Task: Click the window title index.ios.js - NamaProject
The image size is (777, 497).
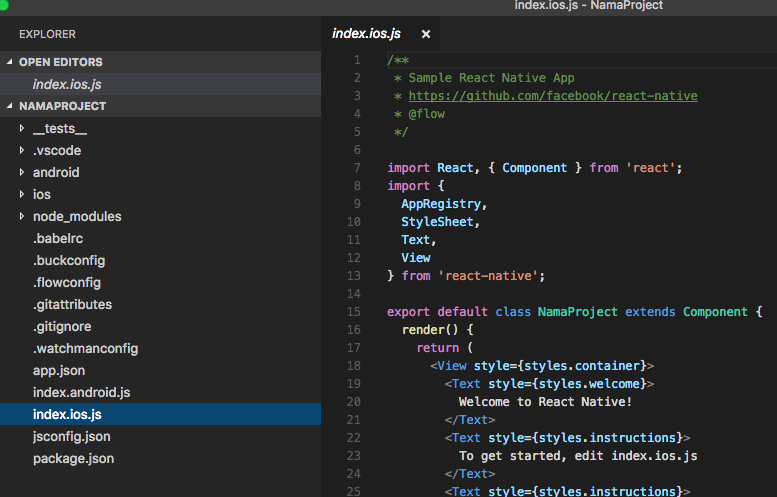Action: point(588,5)
